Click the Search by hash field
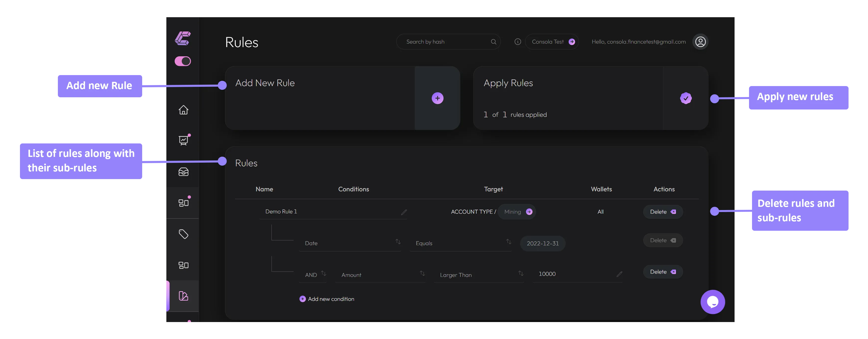 441,42
